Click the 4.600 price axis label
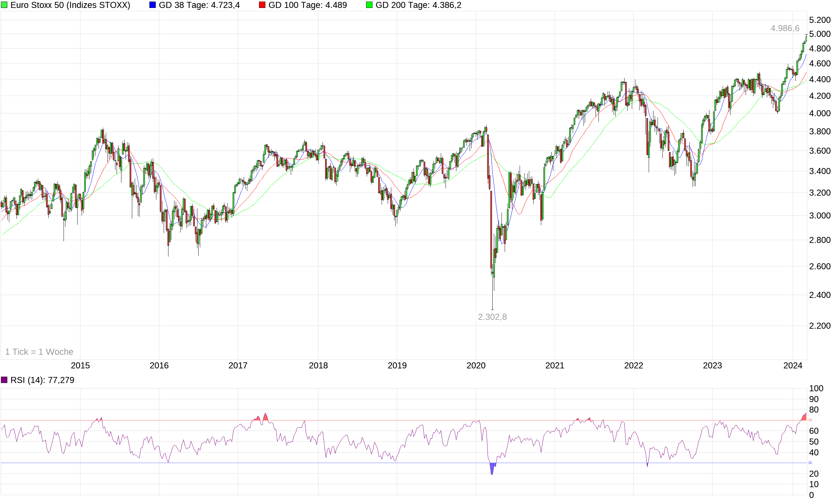This screenshot has height=504, width=840. pyautogui.click(x=820, y=64)
